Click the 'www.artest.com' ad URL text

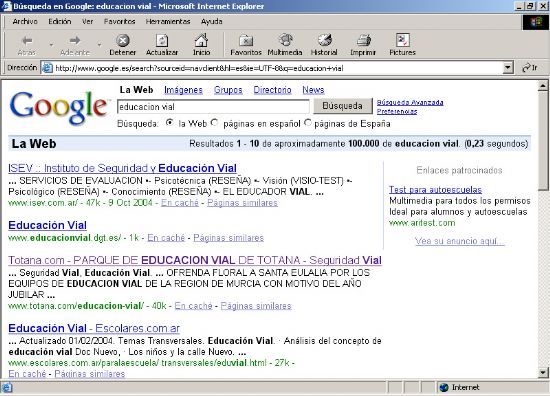click(422, 223)
